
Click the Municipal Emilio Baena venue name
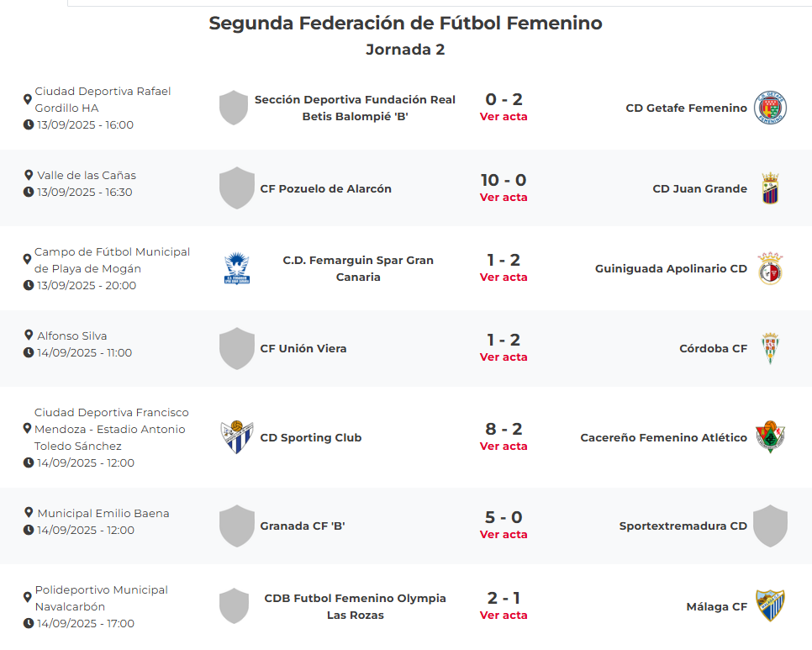[x=103, y=513]
